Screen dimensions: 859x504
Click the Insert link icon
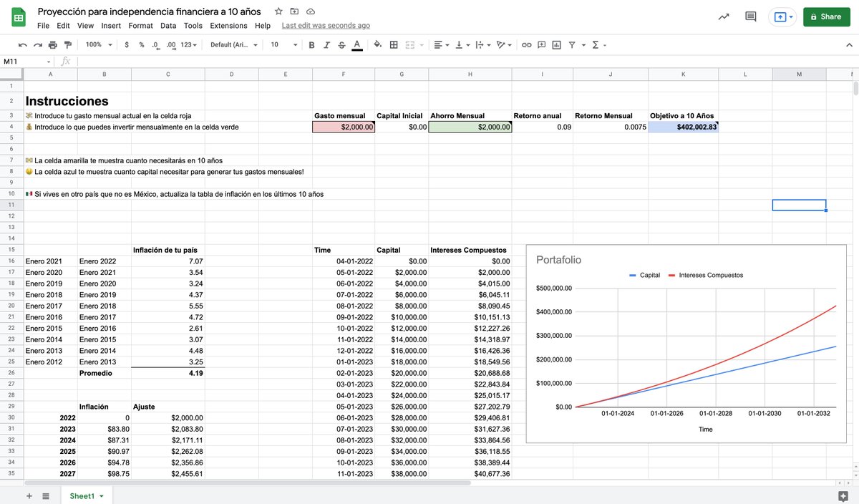[526, 45]
